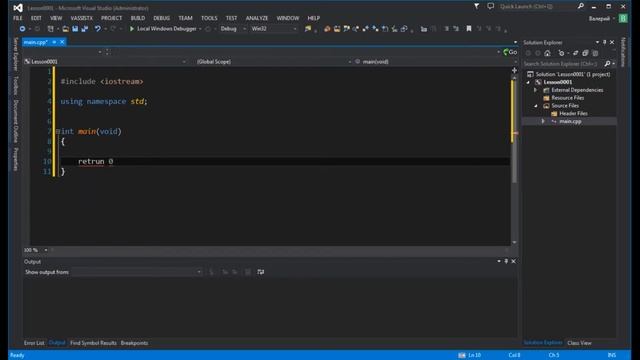640x360 pixels.
Task: Collapse the int main function outline box
Action: coord(58,131)
